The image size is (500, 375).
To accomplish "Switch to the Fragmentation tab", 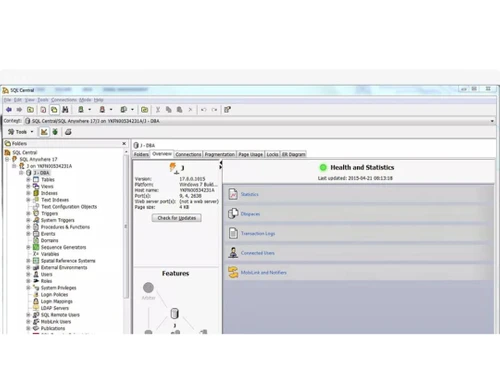I will coord(219,154).
